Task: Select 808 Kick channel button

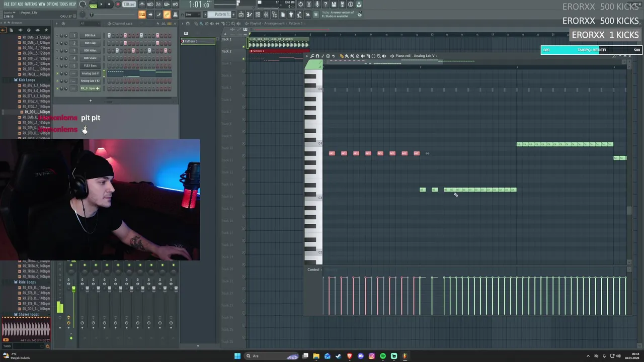Action: [90, 36]
